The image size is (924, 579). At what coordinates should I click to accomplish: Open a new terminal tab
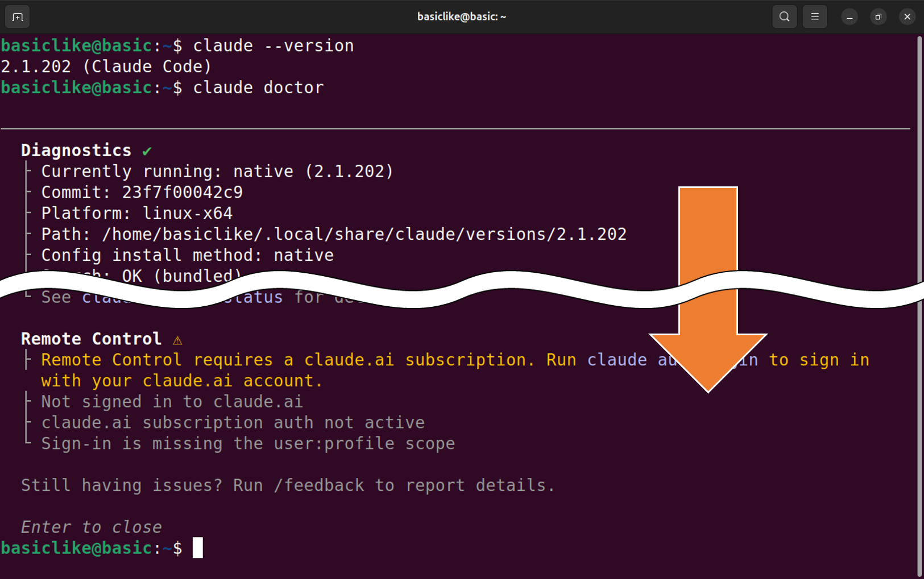[18, 17]
